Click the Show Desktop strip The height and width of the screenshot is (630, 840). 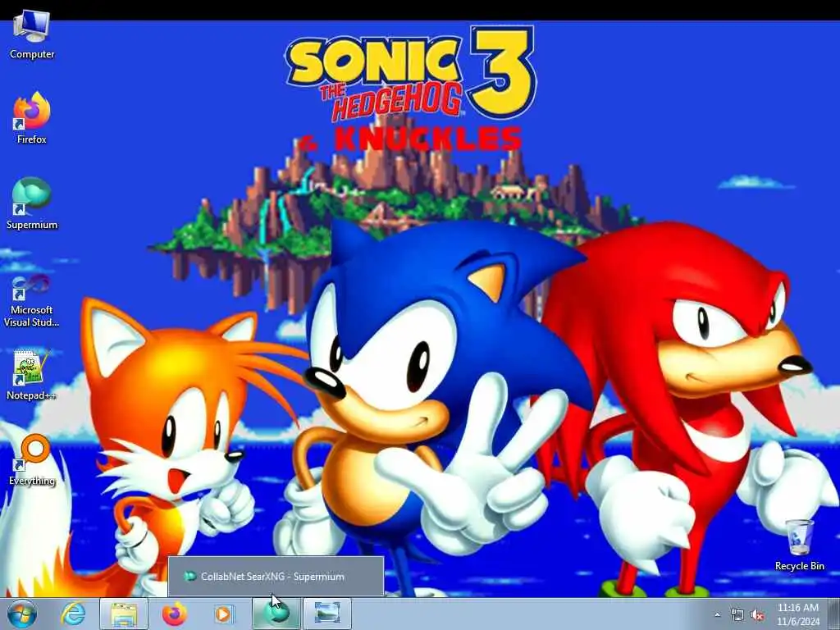834,614
